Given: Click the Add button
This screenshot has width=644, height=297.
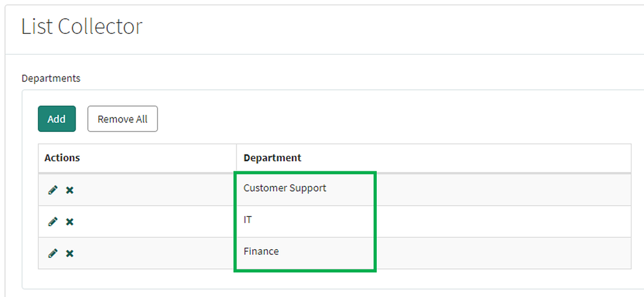Looking at the screenshot, I should (57, 119).
